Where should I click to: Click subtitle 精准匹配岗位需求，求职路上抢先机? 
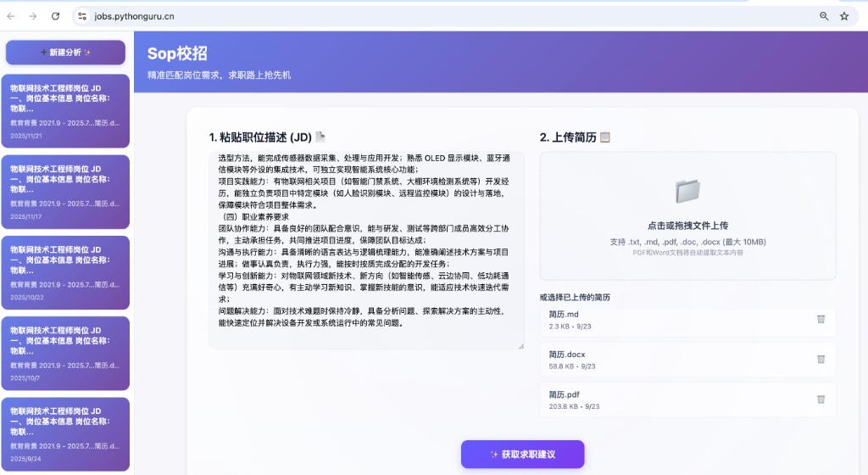click(219, 75)
